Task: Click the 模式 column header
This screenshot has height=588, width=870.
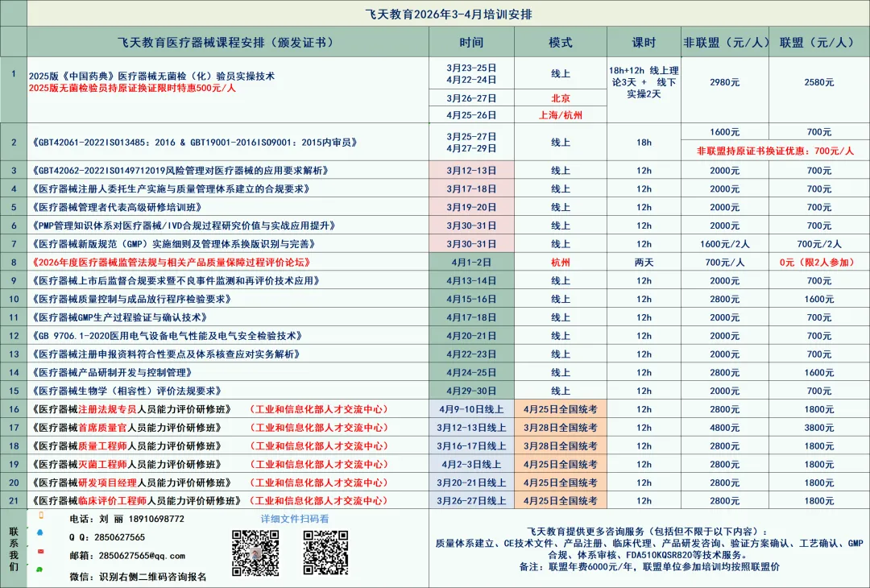Action: 561,42
